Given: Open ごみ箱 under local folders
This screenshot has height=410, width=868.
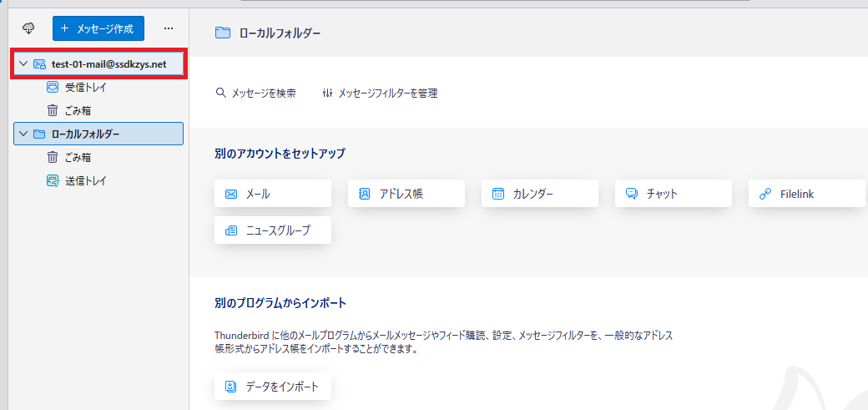Looking at the screenshot, I should point(78,157).
